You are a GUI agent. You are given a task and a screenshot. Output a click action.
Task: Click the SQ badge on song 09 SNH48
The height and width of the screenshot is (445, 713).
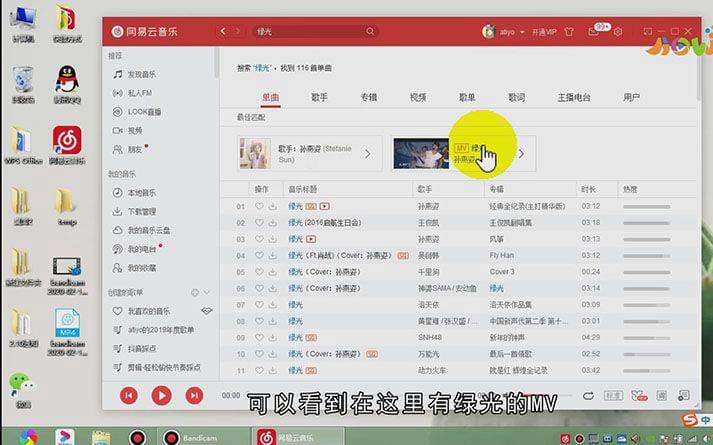click(x=311, y=338)
